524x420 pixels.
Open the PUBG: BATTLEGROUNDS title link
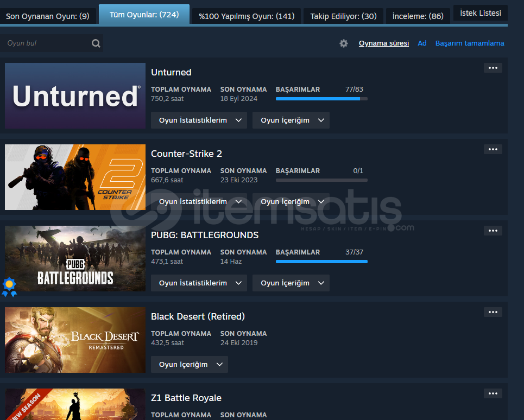[205, 235]
